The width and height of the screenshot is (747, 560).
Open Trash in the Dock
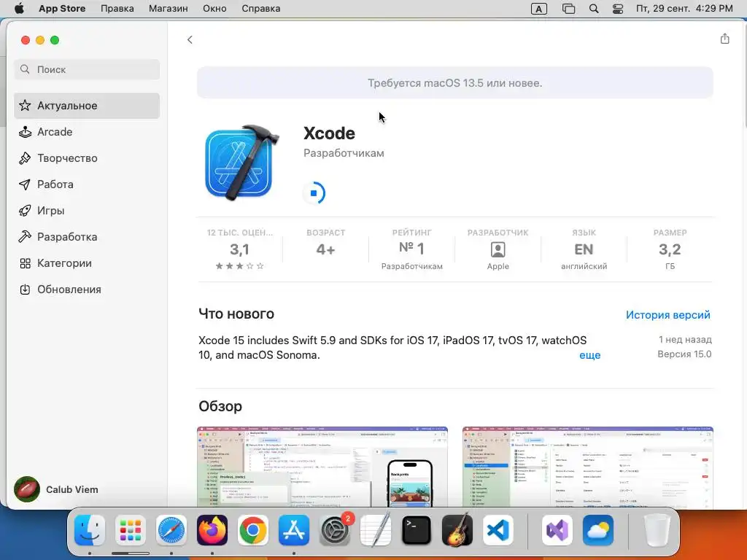coord(657,530)
